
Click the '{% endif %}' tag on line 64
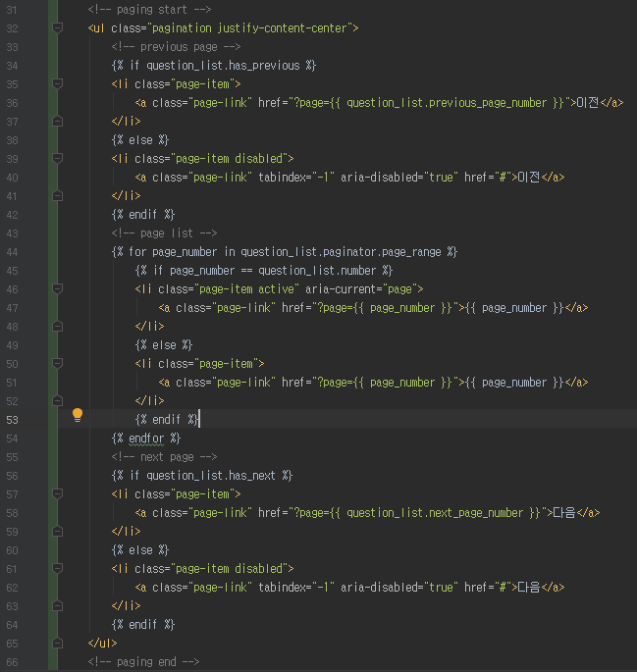[143, 625]
